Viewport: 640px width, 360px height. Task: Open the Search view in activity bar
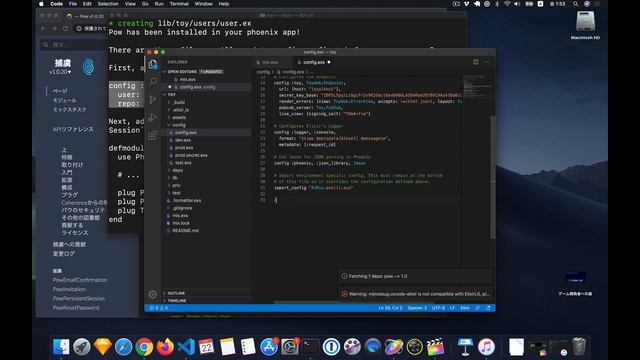coord(153,82)
